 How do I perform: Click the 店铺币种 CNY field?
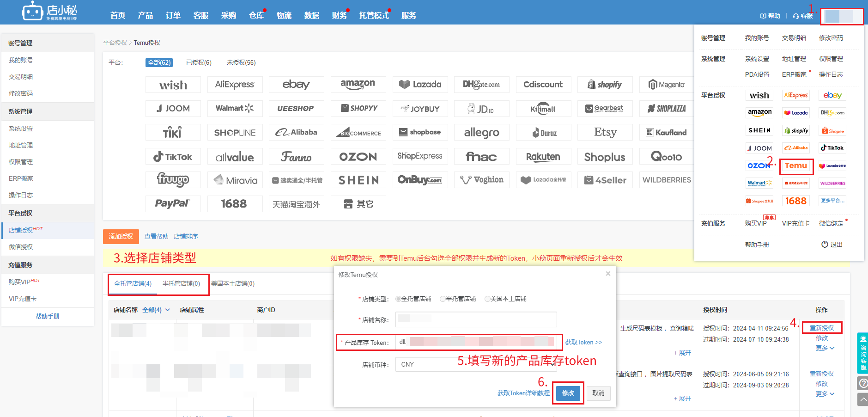coord(476,364)
